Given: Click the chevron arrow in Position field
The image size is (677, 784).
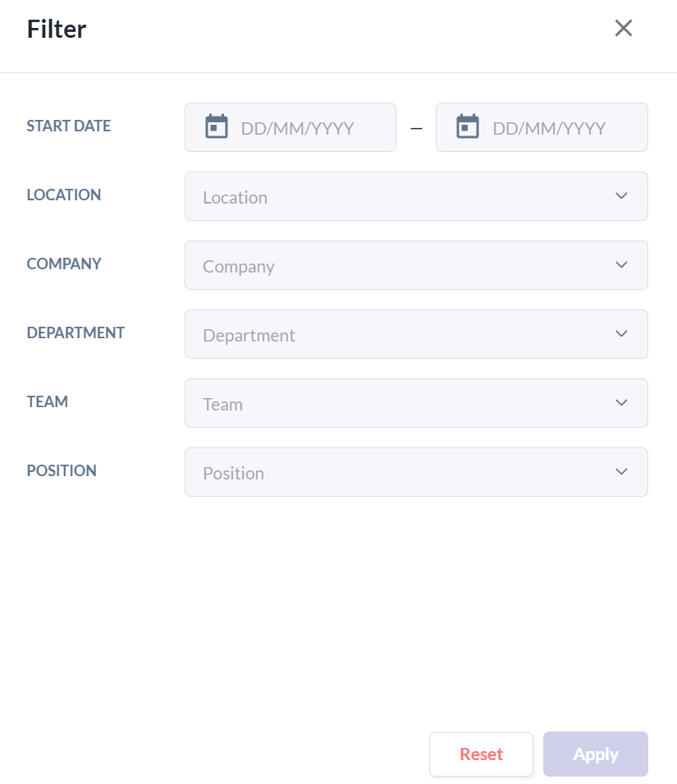Looking at the screenshot, I should pos(621,472).
